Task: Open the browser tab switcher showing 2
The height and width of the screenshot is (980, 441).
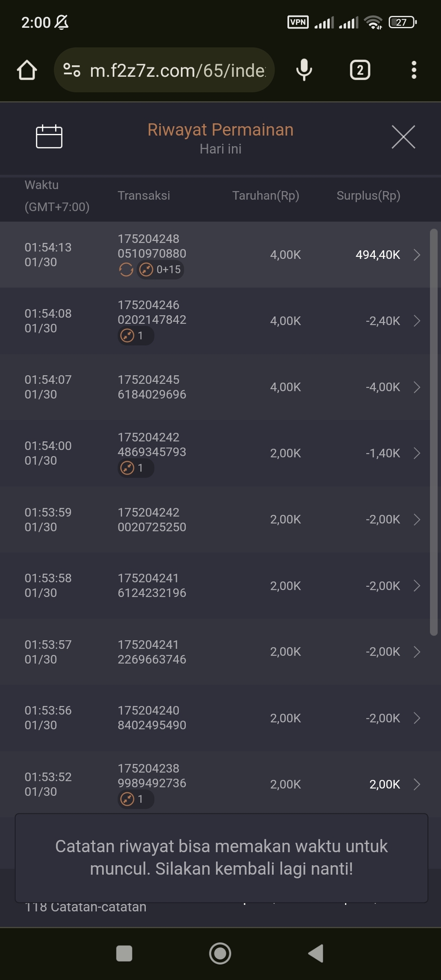Action: pyautogui.click(x=360, y=70)
